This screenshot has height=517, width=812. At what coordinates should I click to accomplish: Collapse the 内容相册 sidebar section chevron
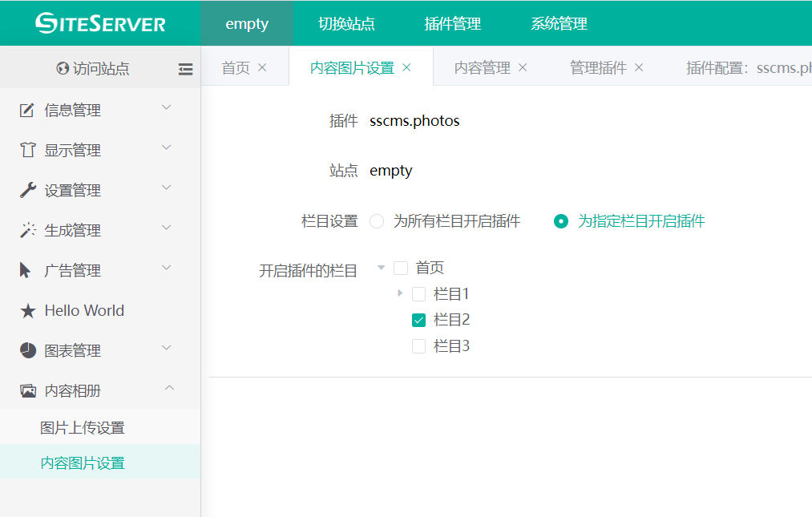(168, 389)
